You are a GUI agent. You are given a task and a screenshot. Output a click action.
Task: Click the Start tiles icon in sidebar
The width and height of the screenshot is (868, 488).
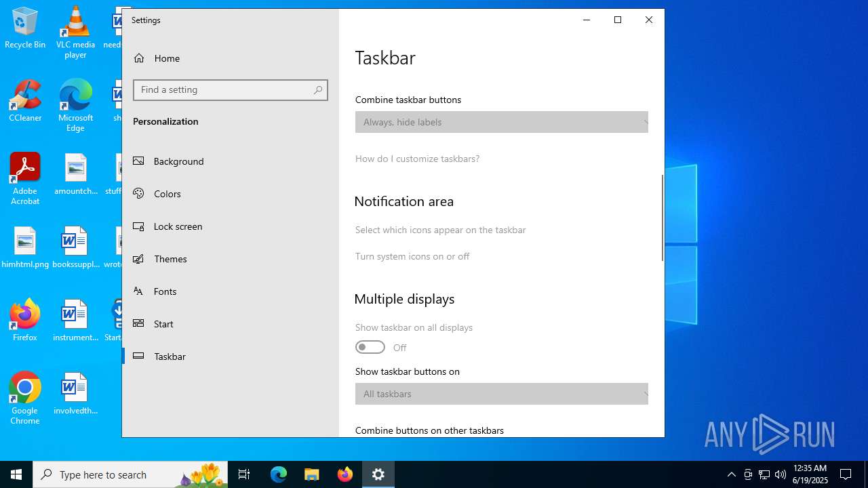tap(138, 324)
